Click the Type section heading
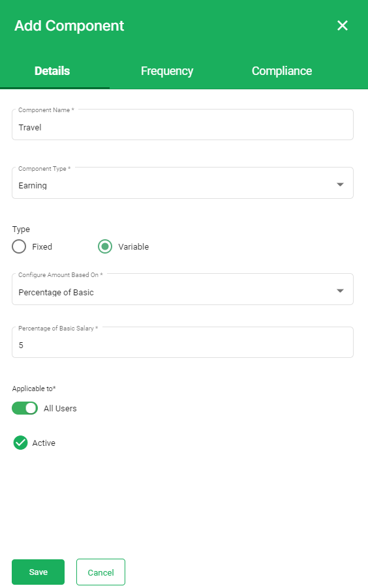This screenshot has height=588, width=368. pyautogui.click(x=21, y=229)
